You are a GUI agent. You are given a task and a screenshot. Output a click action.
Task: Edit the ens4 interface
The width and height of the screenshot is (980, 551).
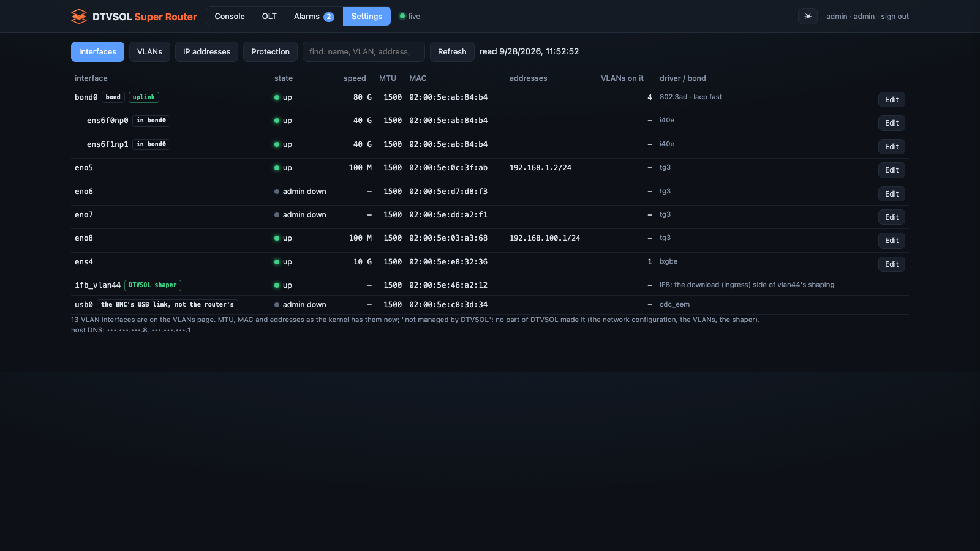[892, 264]
